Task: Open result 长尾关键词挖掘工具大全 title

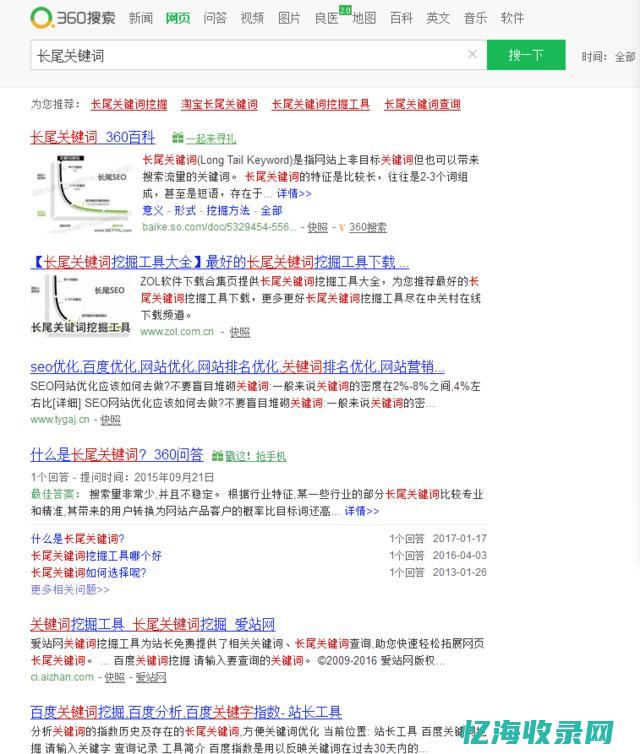Action: 220,263
